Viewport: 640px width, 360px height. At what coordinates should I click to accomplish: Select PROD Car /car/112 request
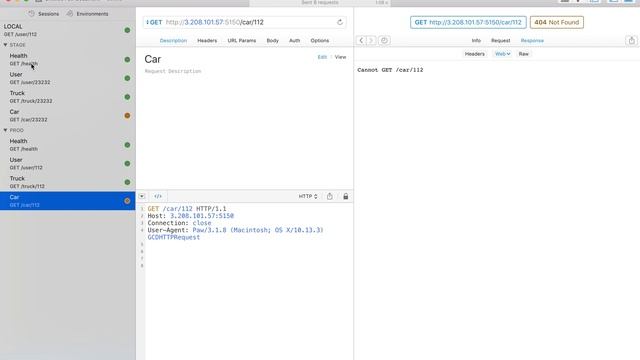point(67,201)
